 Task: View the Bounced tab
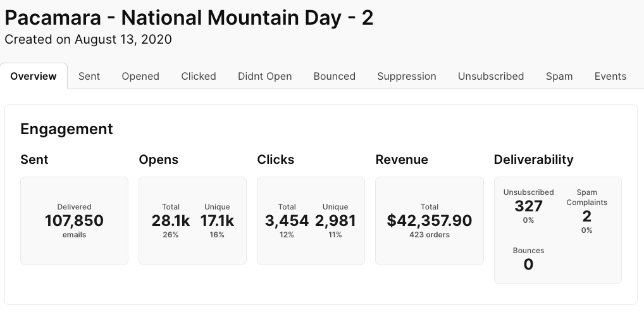coord(334,77)
